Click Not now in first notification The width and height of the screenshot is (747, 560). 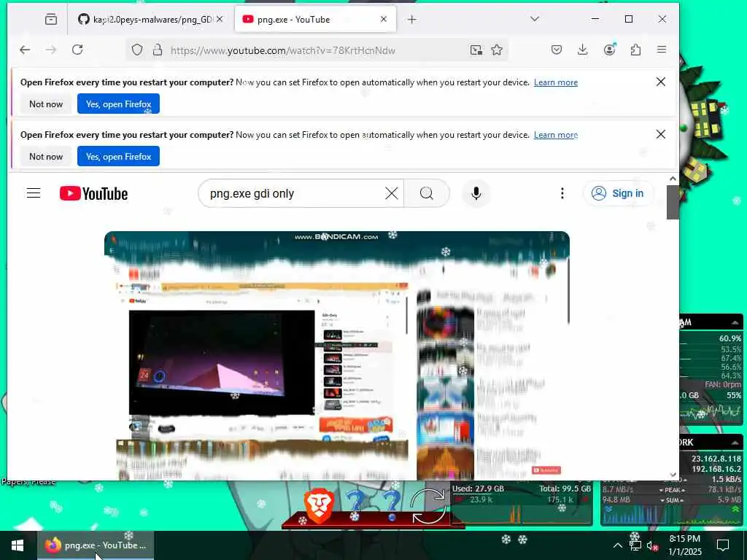[x=46, y=104]
